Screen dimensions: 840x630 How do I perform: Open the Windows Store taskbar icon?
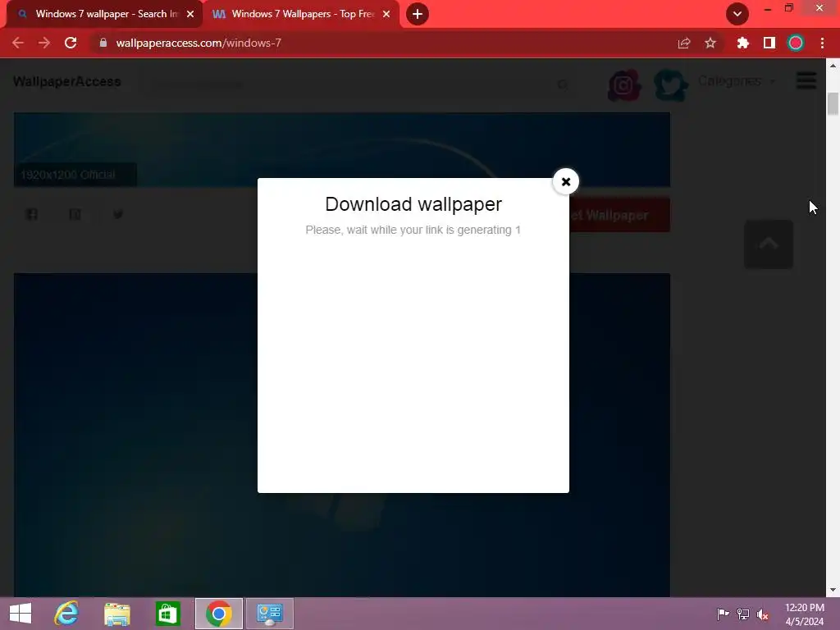(x=167, y=614)
